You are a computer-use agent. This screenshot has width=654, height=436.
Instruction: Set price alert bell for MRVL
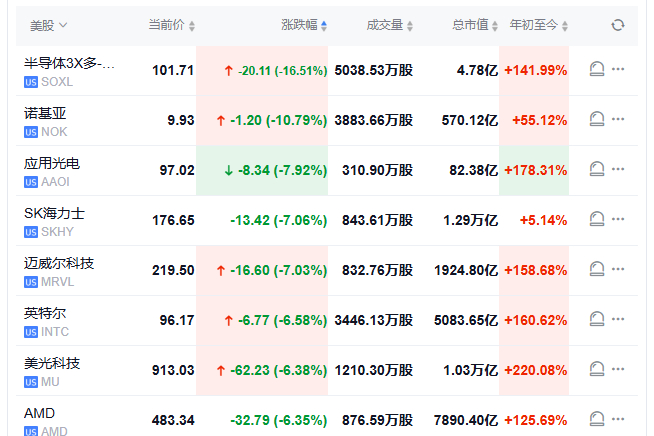597,270
